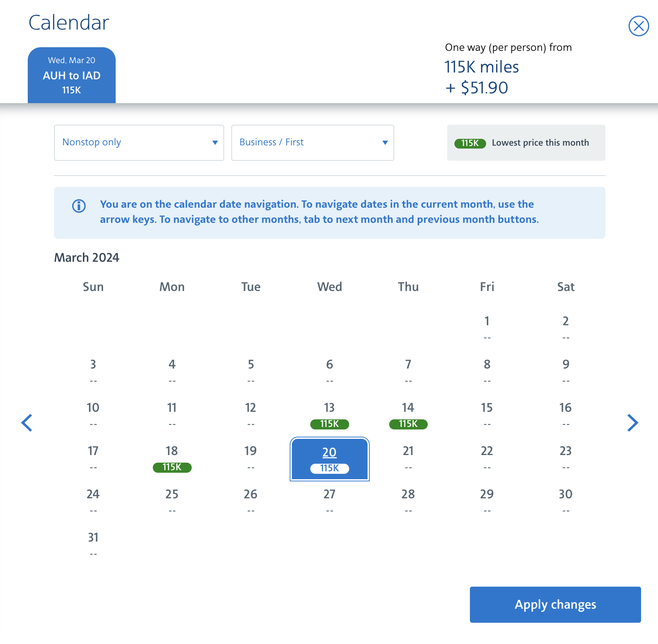Select March 10 in the calendar
The image size is (658, 644).
93,415
